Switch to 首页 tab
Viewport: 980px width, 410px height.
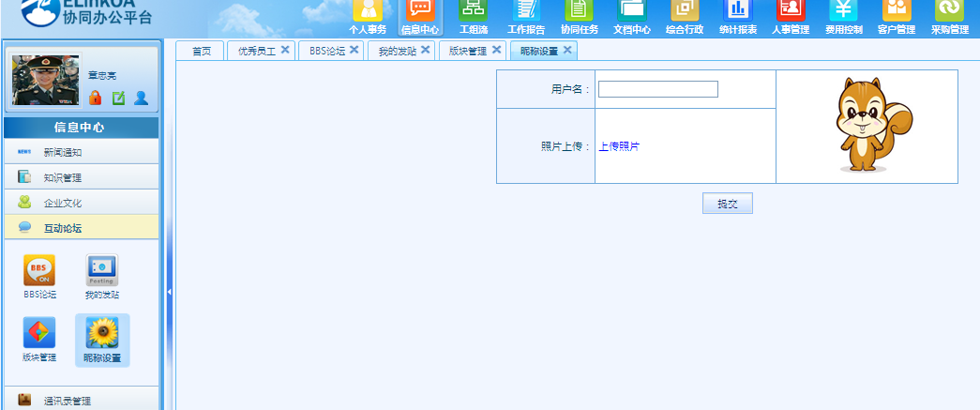pos(202,52)
